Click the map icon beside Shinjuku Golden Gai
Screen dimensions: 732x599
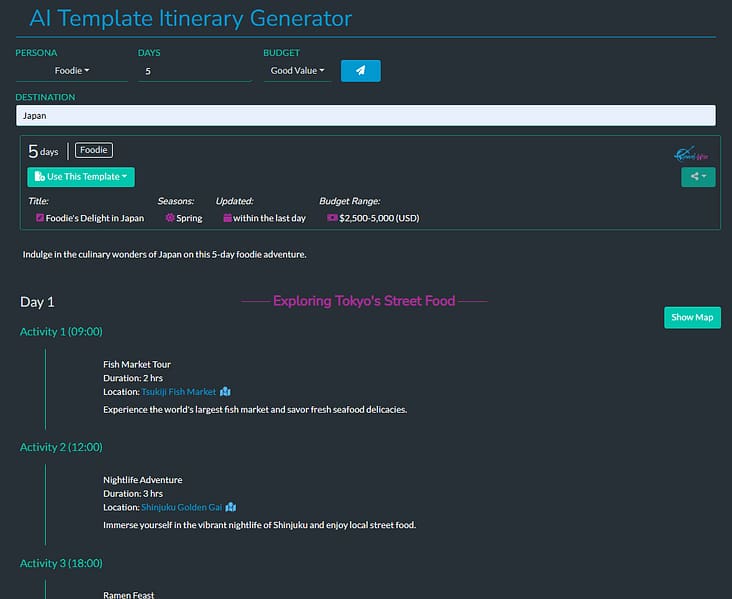point(230,507)
